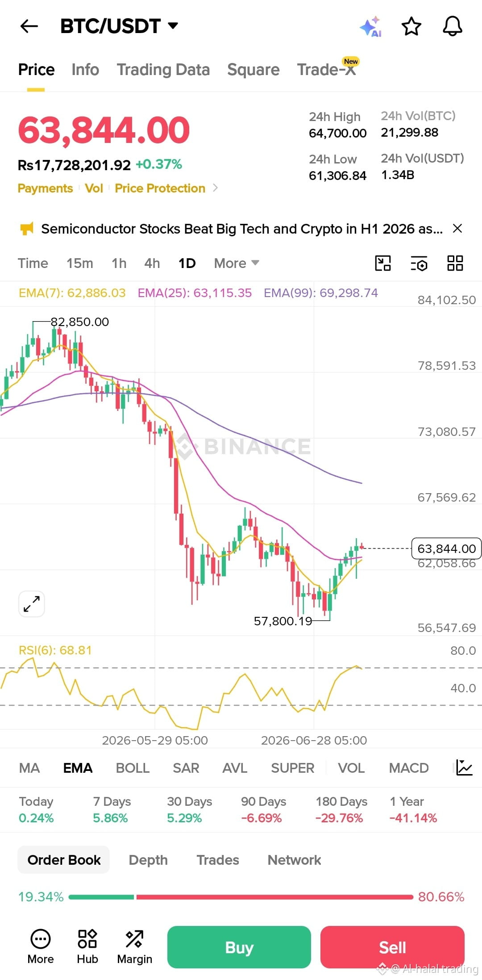
Task: Tap the EMA(7) legend value
Action: tap(72, 293)
